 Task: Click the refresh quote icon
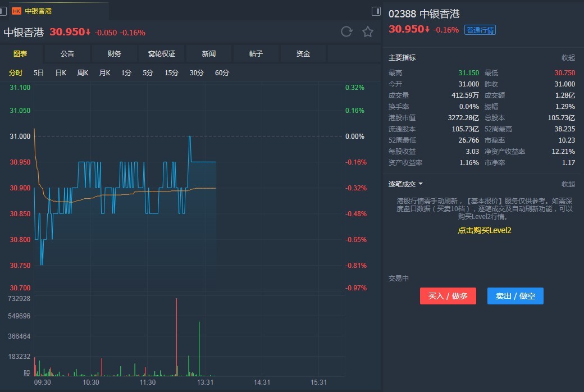(346, 31)
